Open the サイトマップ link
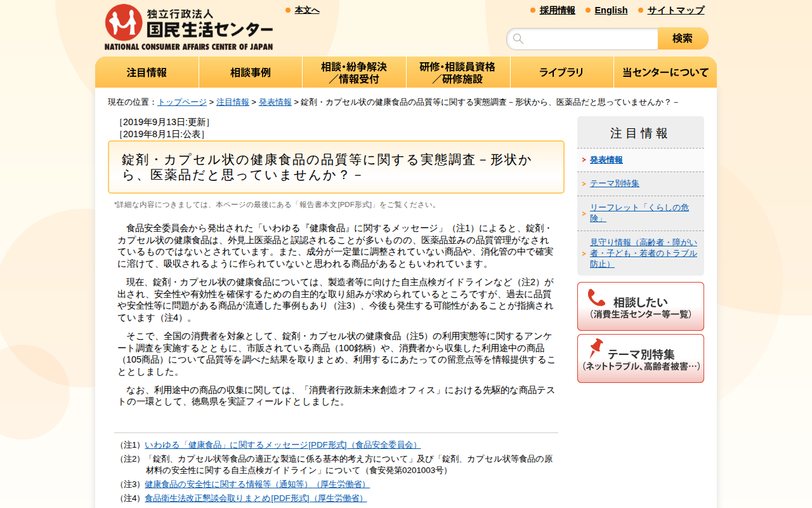The image size is (812, 508). [x=676, y=10]
